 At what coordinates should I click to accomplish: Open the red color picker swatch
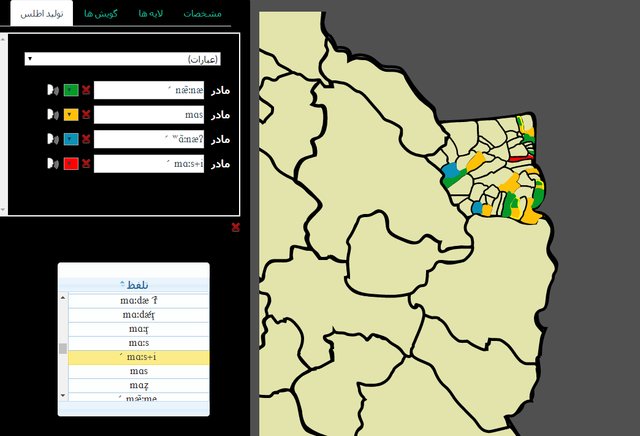click(x=71, y=163)
